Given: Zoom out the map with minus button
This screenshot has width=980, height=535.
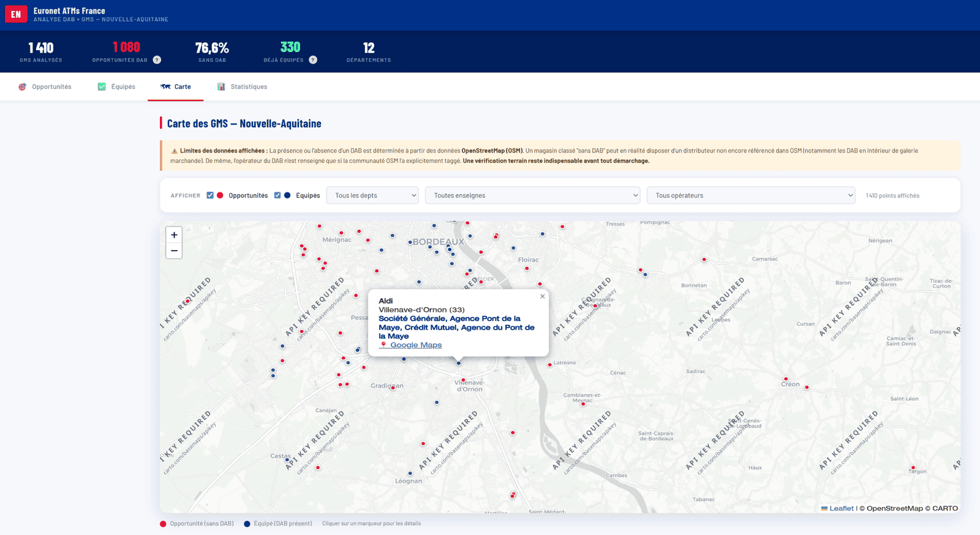Looking at the screenshot, I should point(174,251).
